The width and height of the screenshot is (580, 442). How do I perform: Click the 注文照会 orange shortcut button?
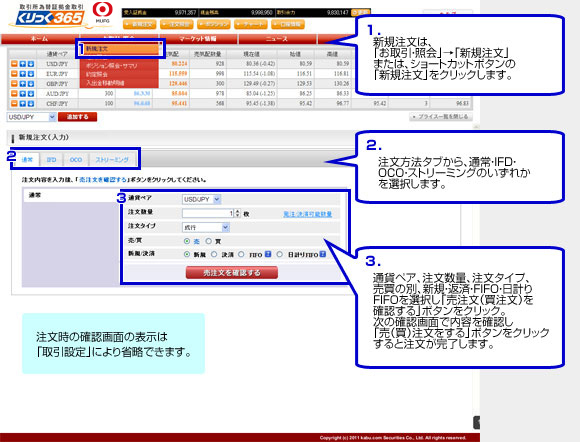pyautogui.click(x=177, y=24)
